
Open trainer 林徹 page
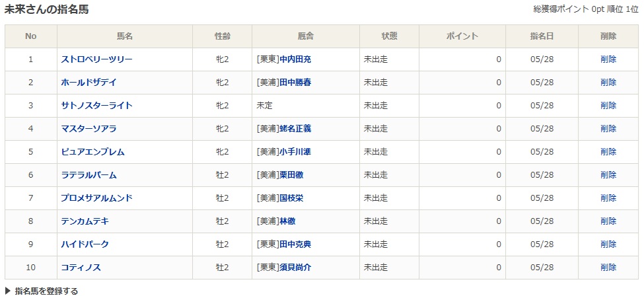[x=287, y=221]
